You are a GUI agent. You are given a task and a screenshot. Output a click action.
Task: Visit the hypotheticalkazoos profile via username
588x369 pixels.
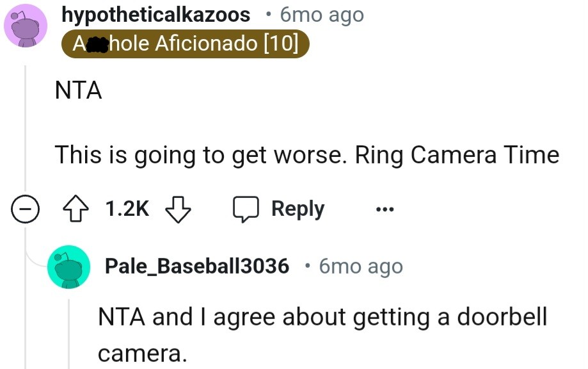pos(155,15)
